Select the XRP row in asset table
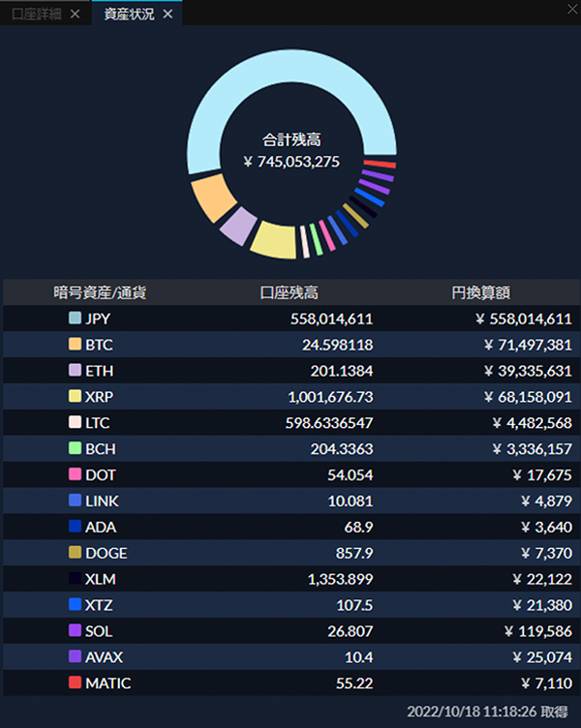Image resolution: width=581 pixels, height=728 pixels. point(291,397)
